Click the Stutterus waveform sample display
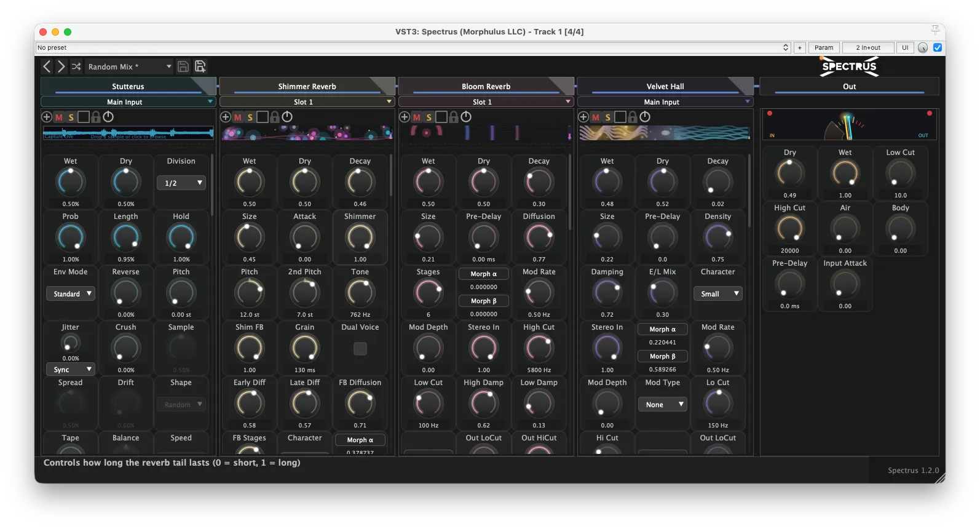Screen dimensions: 980x529 (128, 133)
